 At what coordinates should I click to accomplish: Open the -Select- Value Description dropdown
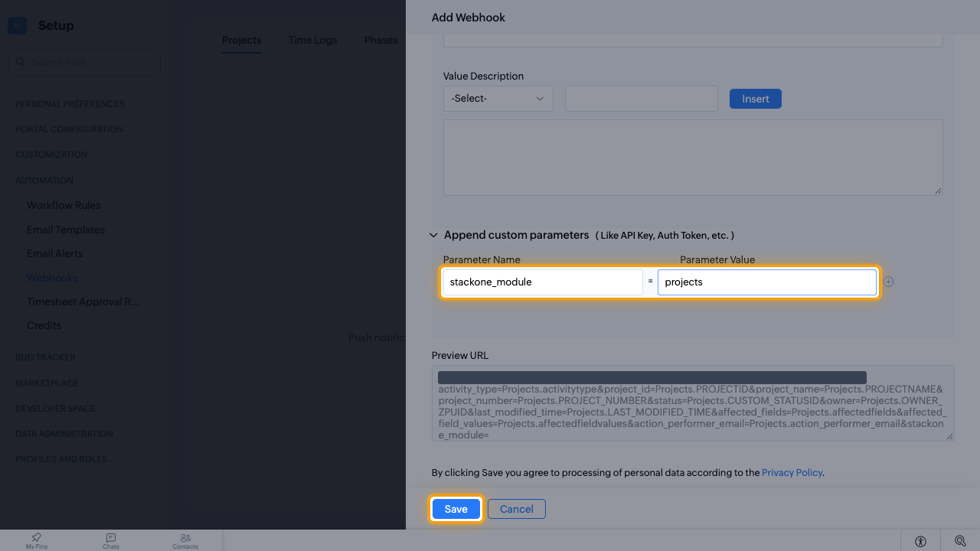[x=498, y=99]
